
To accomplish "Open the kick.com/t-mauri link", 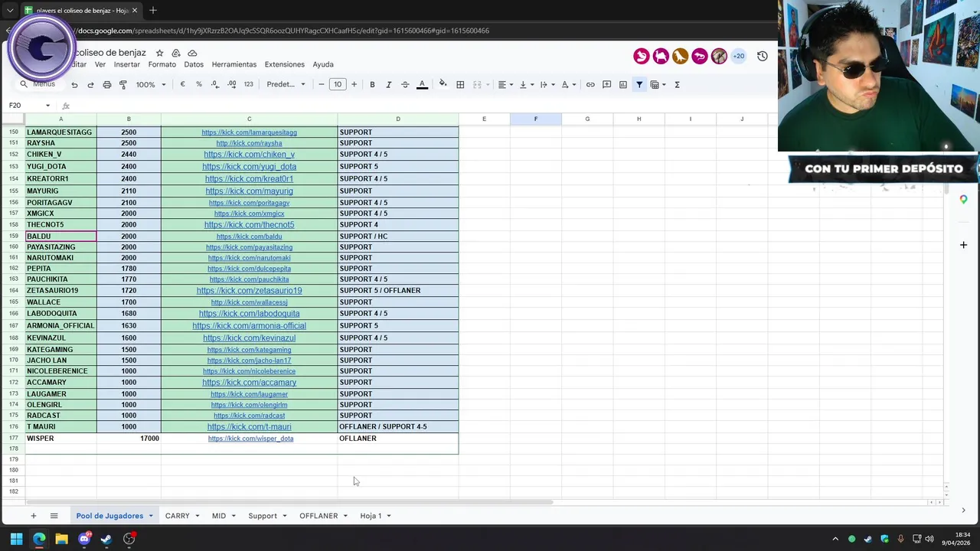I will [249, 427].
